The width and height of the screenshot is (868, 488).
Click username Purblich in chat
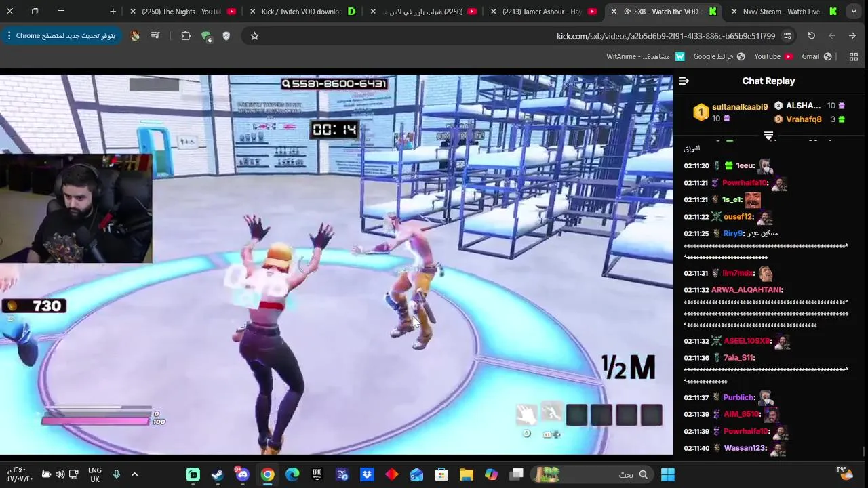[738, 398]
